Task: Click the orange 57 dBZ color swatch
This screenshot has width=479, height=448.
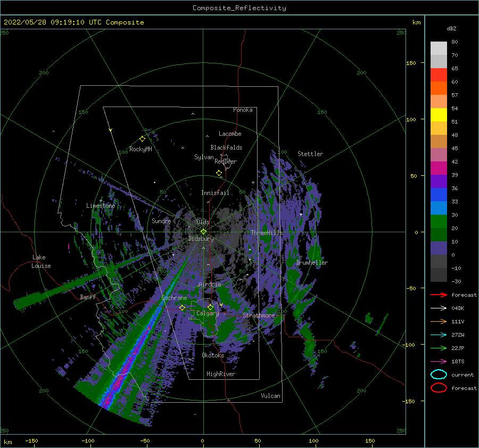Action: [x=439, y=88]
